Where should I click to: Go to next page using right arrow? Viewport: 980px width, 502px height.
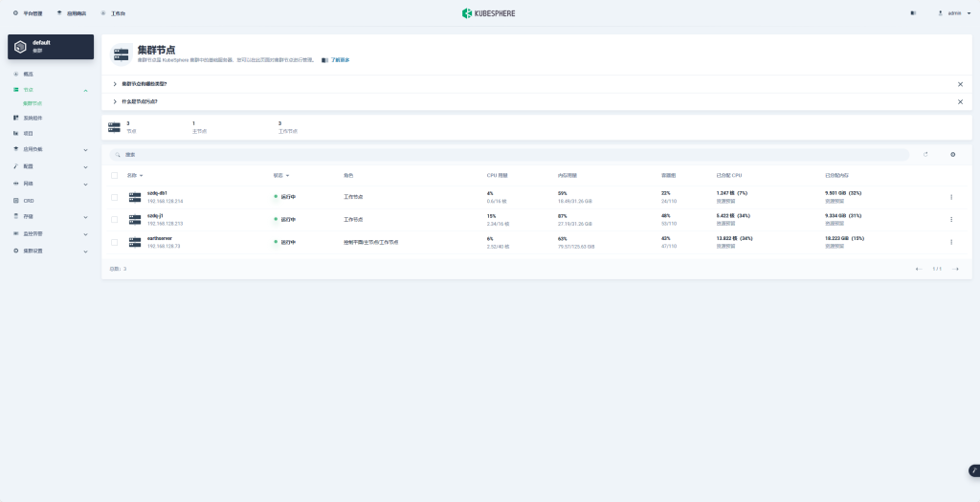click(955, 269)
